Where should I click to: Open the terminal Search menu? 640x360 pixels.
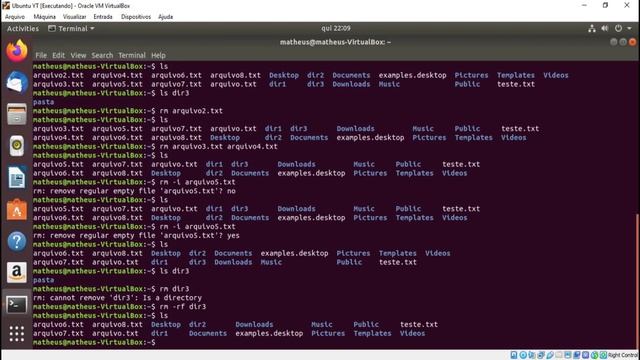tap(102, 55)
